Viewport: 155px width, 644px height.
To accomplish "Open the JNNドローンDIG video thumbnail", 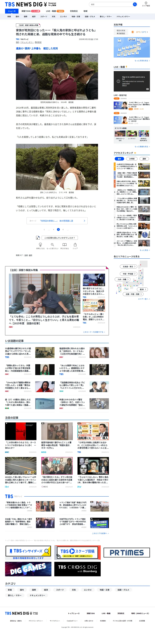I will (x=120, y=133).
